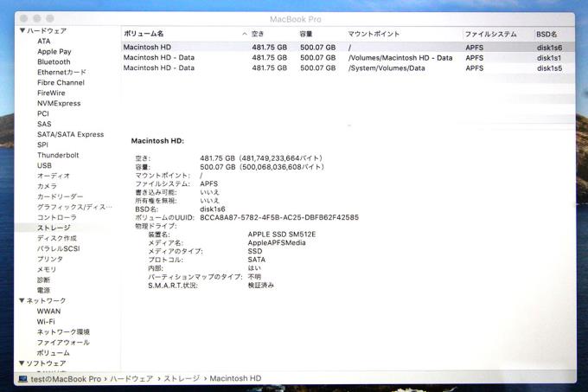The height and width of the screenshot is (392, 588).
Task: Select USB in the sidebar
Action: tap(44, 165)
